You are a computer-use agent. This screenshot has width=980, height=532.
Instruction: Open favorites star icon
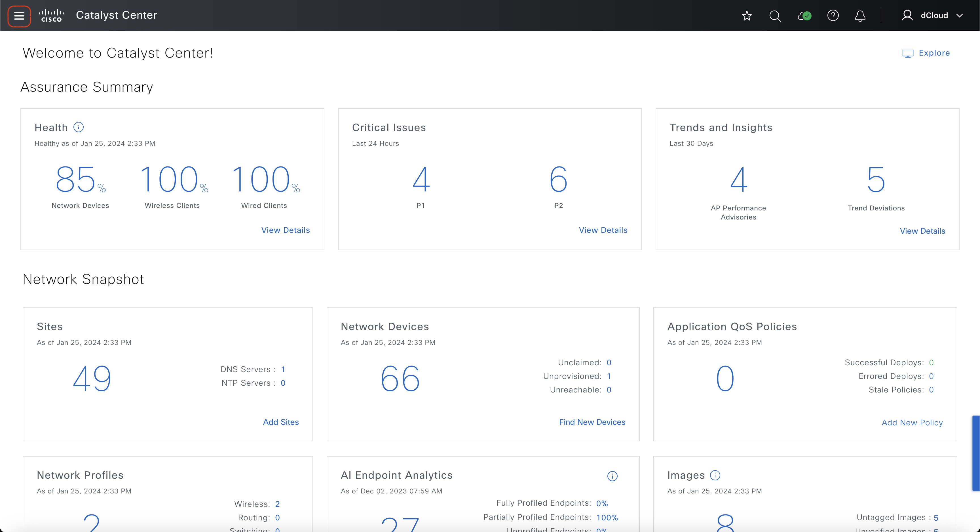(746, 16)
